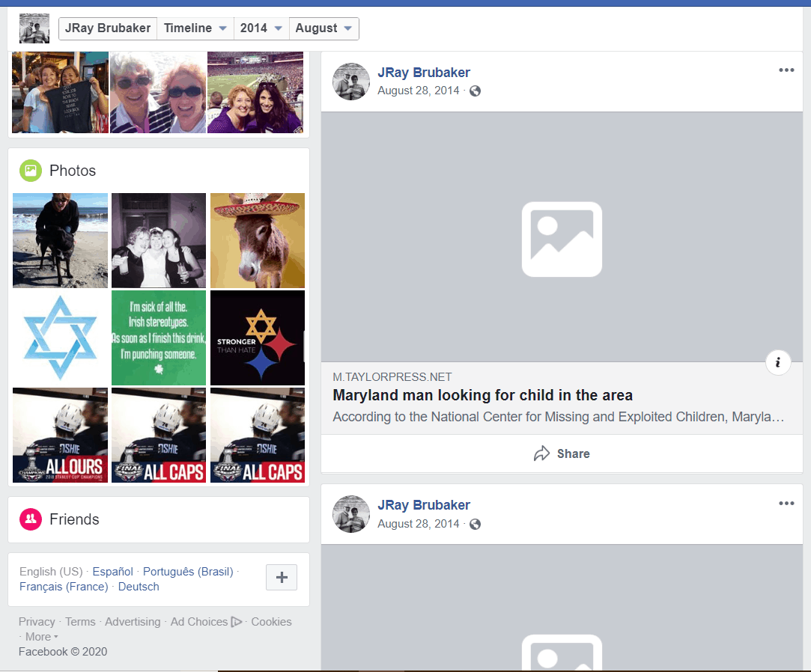Expand the More footer menu

[41, 637]
